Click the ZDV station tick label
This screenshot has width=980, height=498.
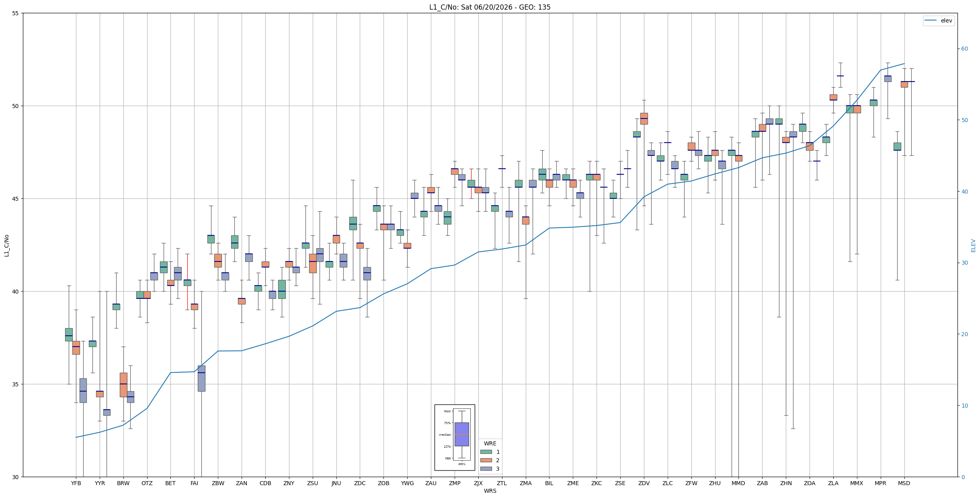point(644,483)
